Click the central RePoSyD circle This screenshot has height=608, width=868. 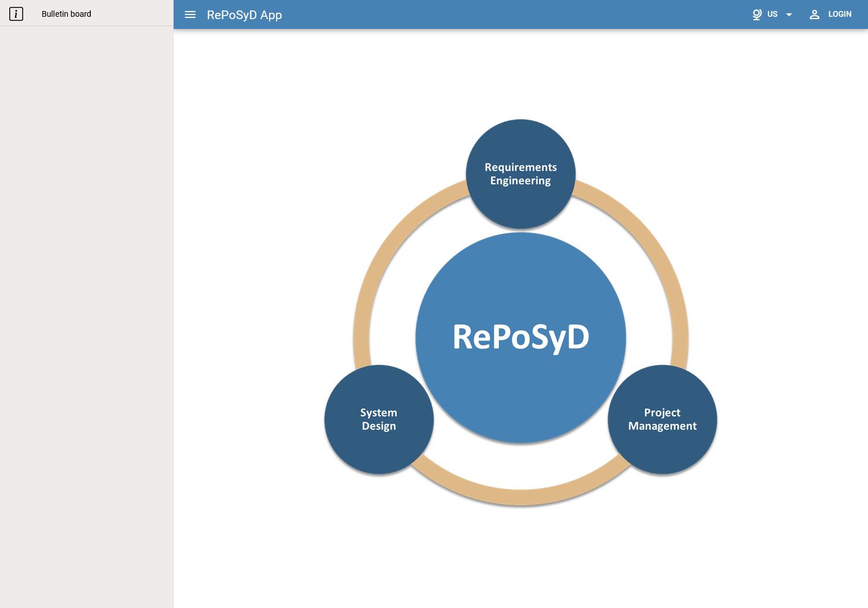521,338
